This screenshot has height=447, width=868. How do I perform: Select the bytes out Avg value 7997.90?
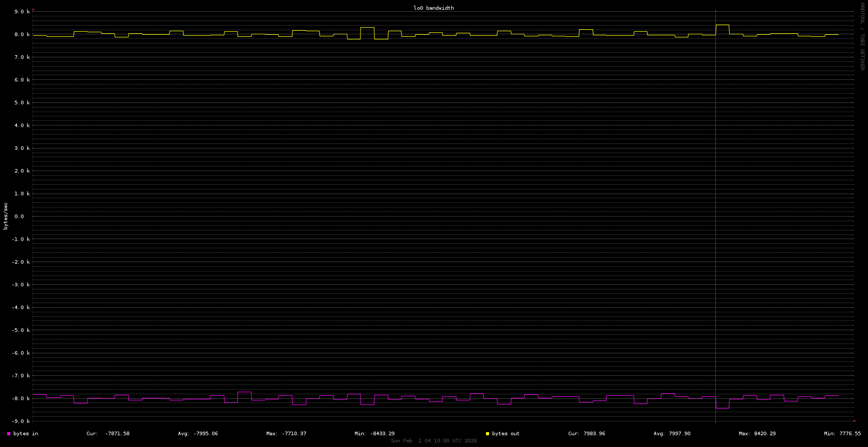pyautogui.click(x=680, y=434)
